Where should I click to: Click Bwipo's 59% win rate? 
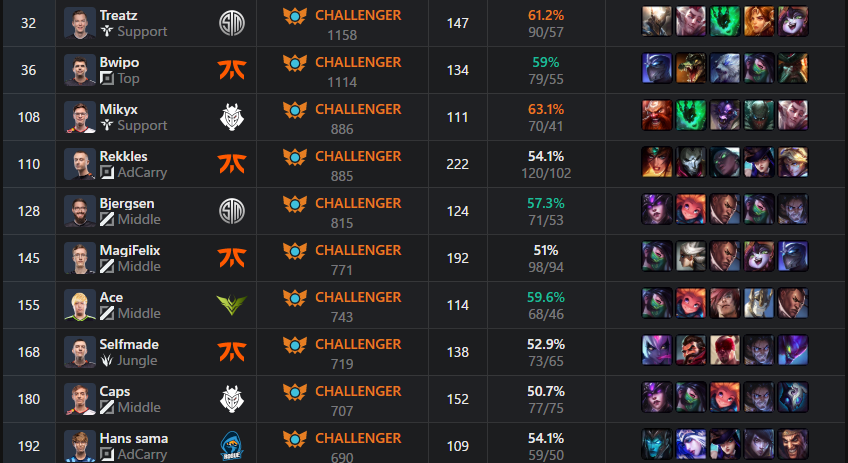[x=546, y=62]
